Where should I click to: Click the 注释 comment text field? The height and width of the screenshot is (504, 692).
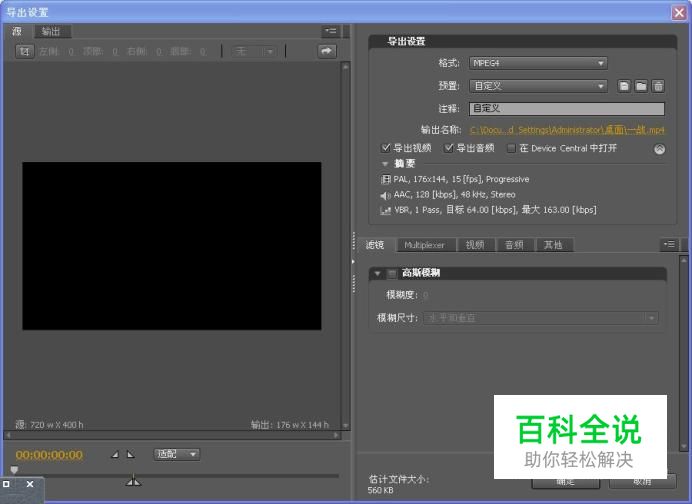click(566, 109)
